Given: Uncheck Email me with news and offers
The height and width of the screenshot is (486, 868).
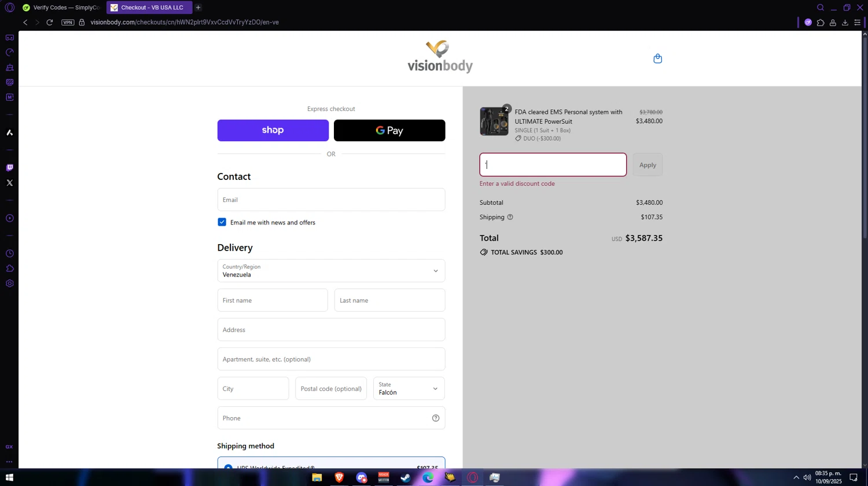Looking at the screenshot, I should 222,222.
